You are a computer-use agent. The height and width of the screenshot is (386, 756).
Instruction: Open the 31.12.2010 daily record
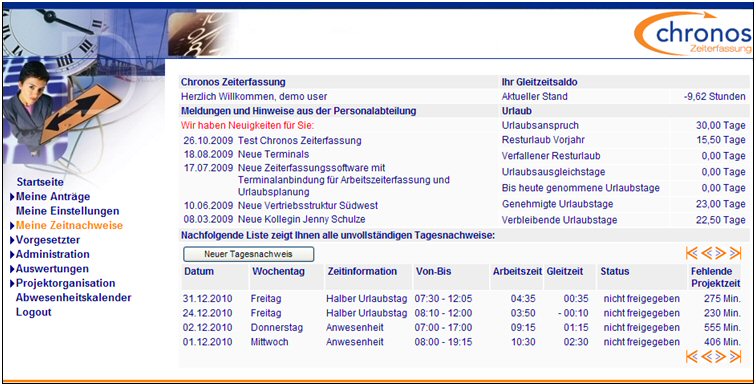(x=207, y=299)
